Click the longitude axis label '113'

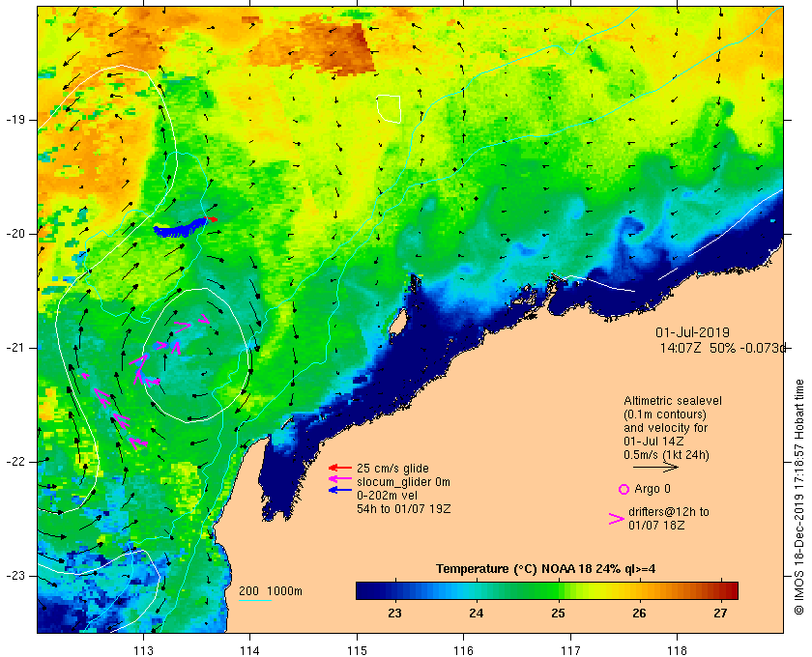pyautogui.click(x=143, y=651)
